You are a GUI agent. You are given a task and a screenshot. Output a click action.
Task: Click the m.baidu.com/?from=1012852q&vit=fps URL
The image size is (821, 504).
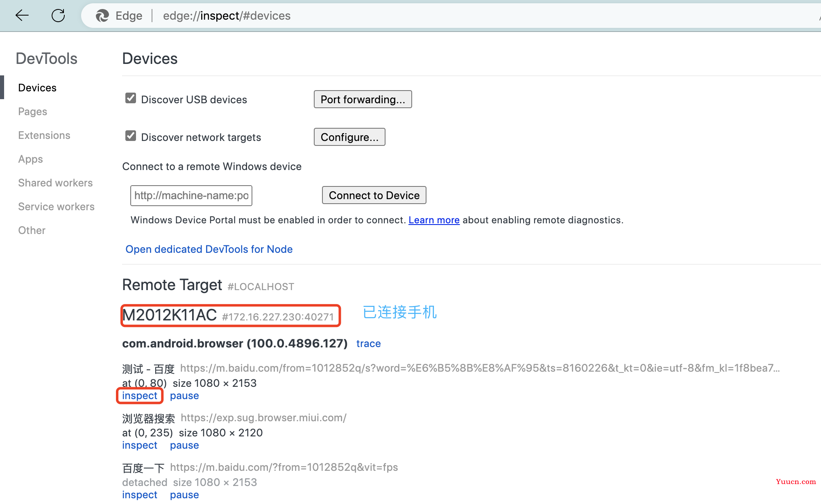pyautogui.click(x=284, y=467)
